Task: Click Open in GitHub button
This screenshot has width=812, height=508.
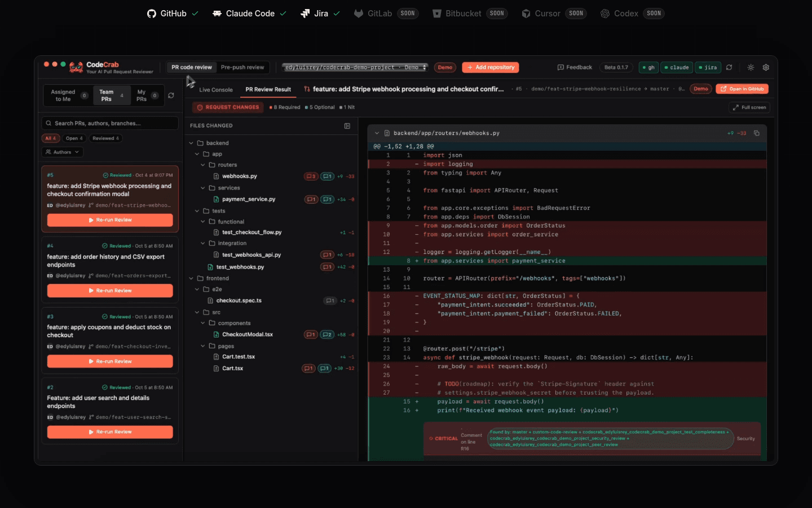Action: click(742, 89)
